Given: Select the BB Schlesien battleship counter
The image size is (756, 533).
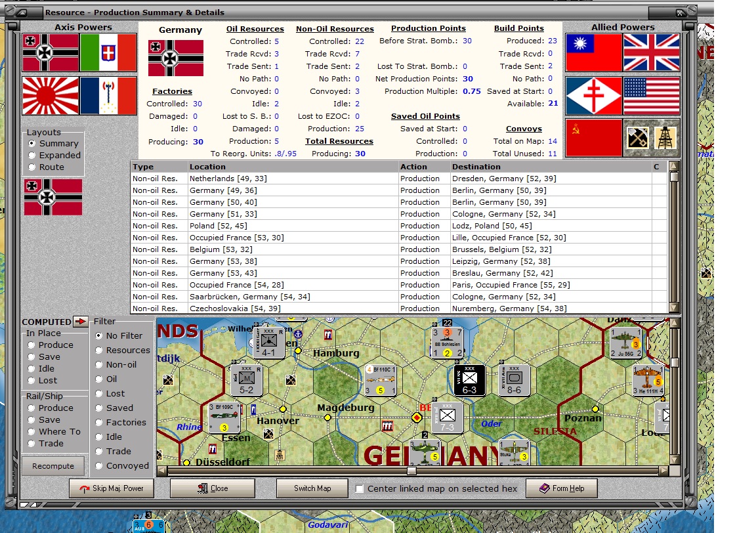Looking at the screenshot, I should coord(448,342).
